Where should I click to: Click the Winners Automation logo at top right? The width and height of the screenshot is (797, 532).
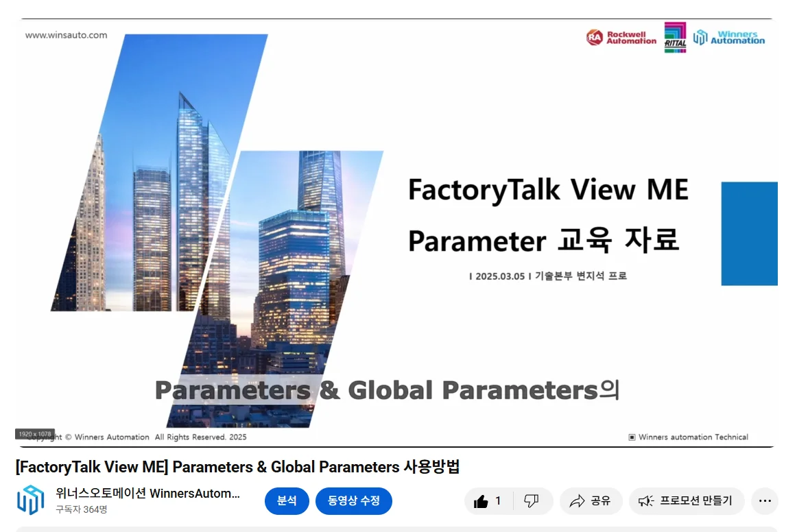[x=729, y=37]
